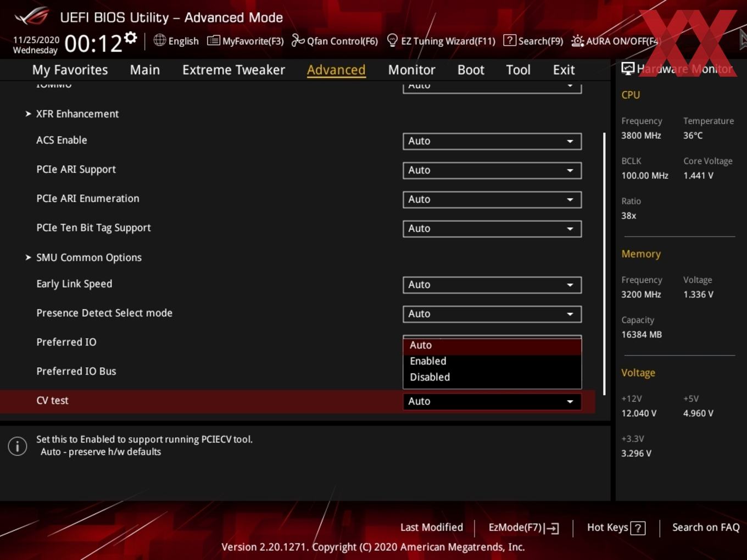Open Search(F9) question-mark icon
The image size is (747, 560).
pos(510,40)
